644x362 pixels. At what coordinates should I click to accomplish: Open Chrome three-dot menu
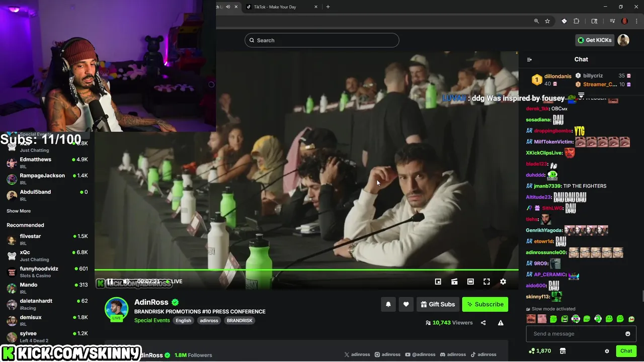(635, 21)
